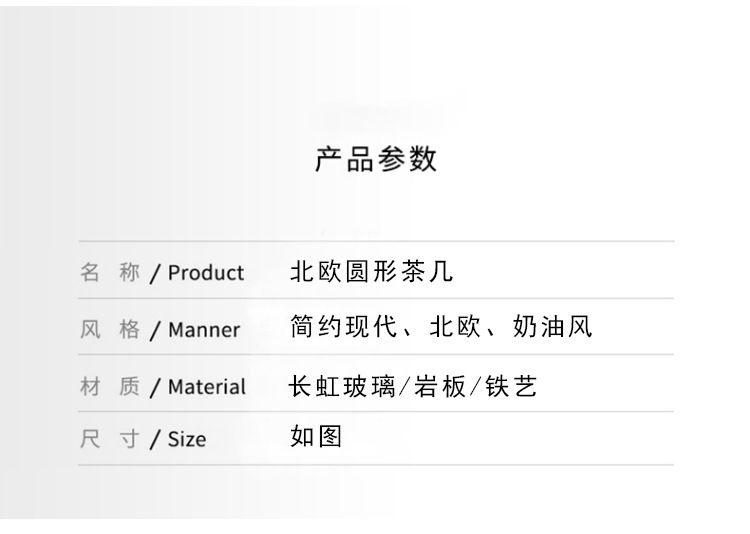Click the Size label
This screenshot has width=750, height=534.
(187, 439)
